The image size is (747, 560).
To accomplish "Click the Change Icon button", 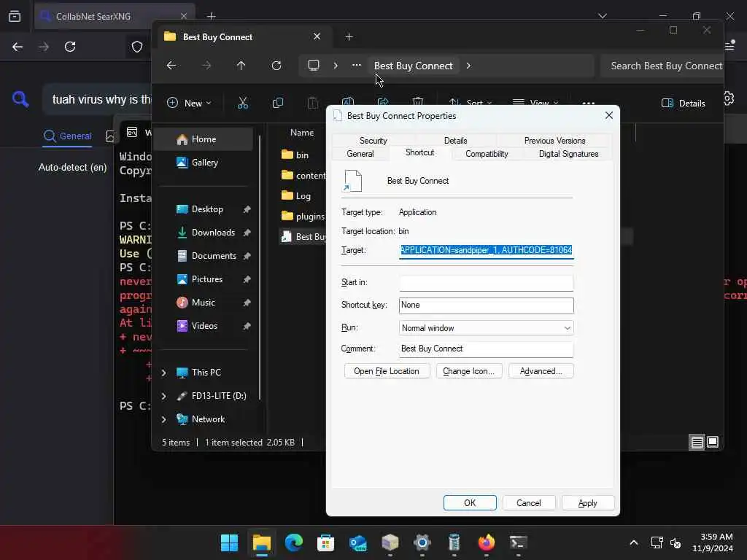I will pos(469,371).
